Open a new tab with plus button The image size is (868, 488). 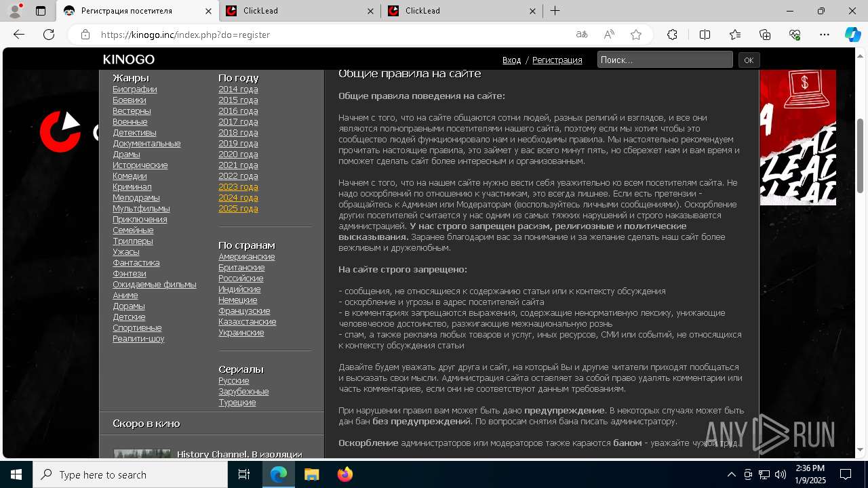pyautogui.click(x=555, y=11)
